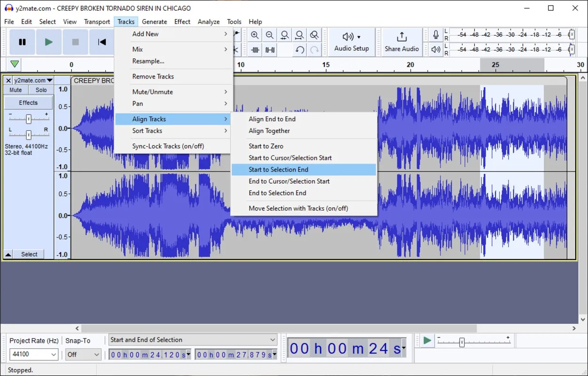Screen dimensions: 588x376
Task: Choose End to Selection End
Action: pyautogui.click(x=304, y=193)
